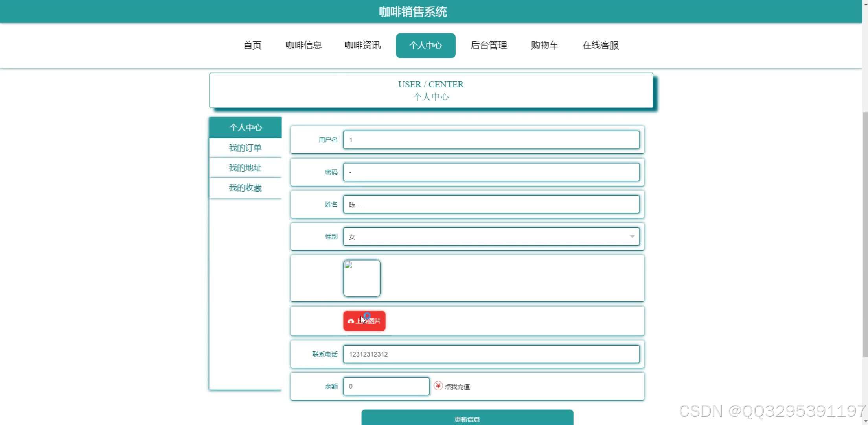The image size is (868, 425).
Task: Open the 性别 gender dropdown
Action: click(x=491, y=237)
